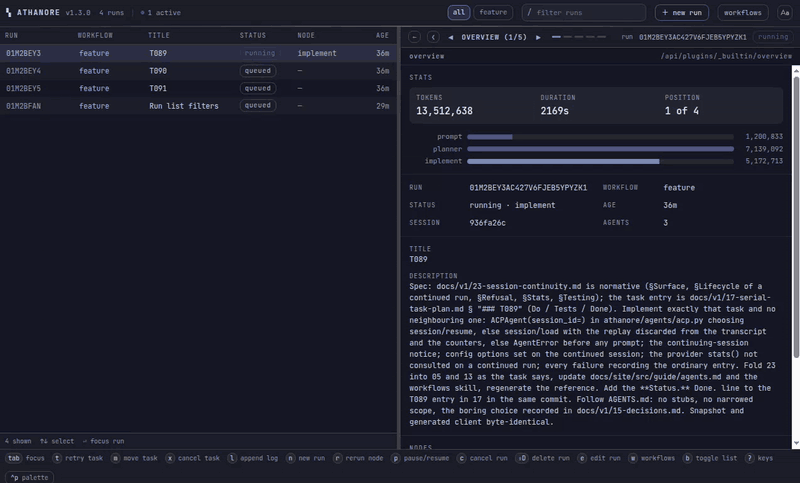The image size is (800, 483).
Task: Click the e edit run shortcut
Action: click(599, 458)
